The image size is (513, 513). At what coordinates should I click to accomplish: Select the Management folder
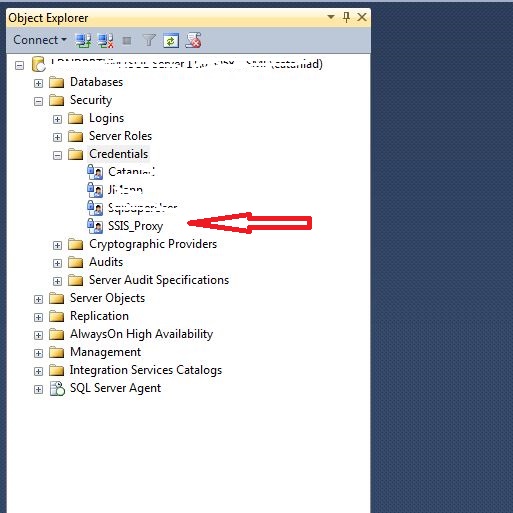(x=105, y=352)
